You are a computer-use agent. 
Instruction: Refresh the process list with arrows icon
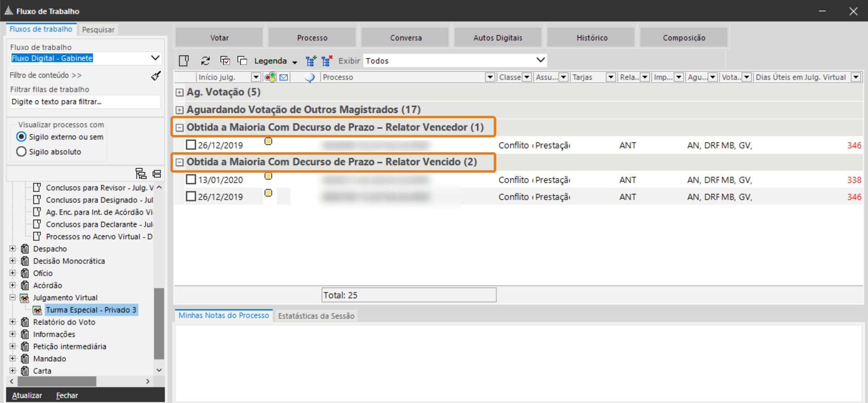[x=205, y=61]
